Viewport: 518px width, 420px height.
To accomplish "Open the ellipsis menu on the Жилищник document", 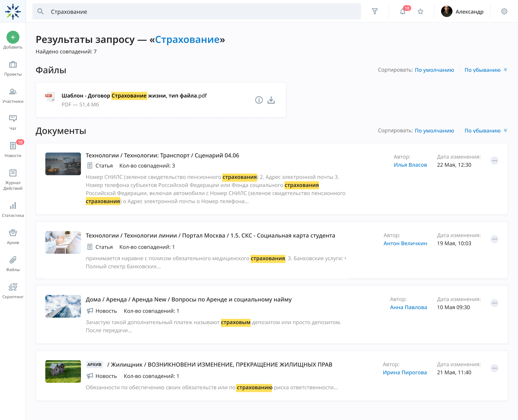I will pos(495,368).
